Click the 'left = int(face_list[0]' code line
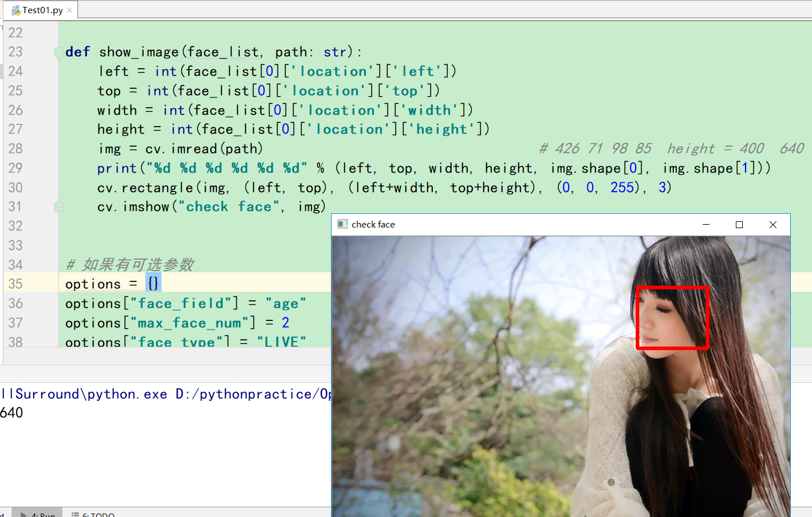Image resolution: width=812 pixels, height=517 pixels. tap(277, 72)
